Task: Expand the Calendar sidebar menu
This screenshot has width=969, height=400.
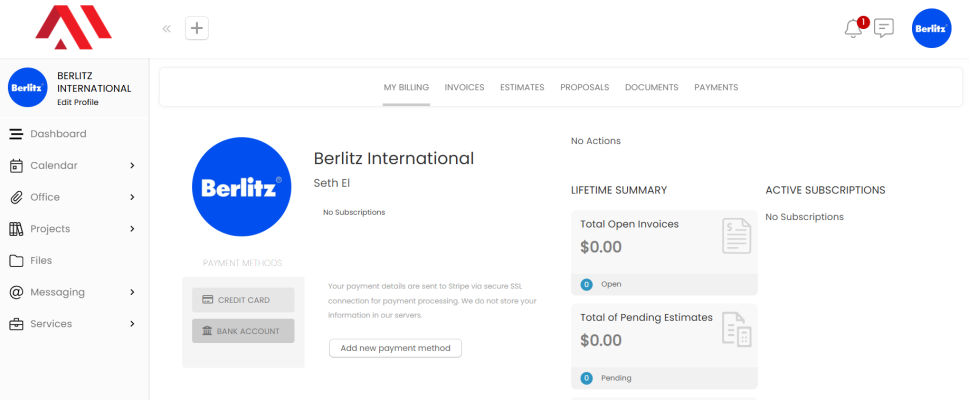Action: coord(132,166)
